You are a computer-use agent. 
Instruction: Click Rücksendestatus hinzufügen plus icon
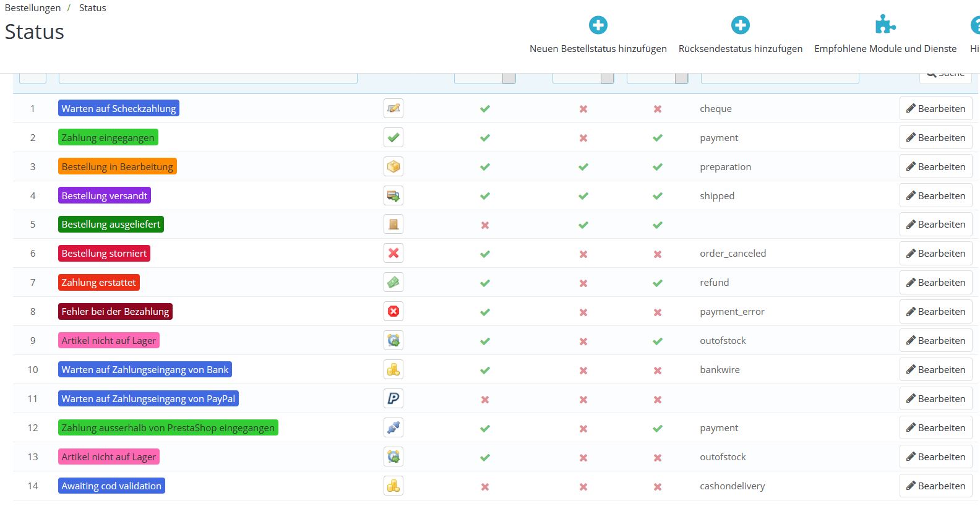pos(740,25)
